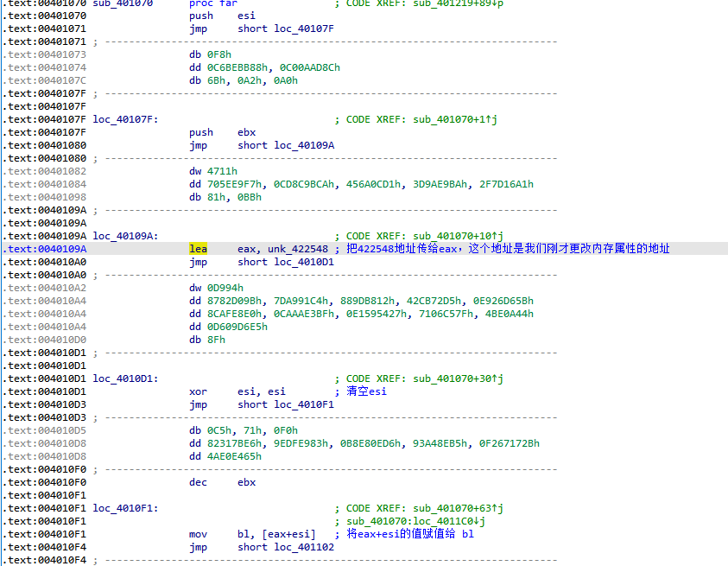Viewport: 728px width, 566px height.
Task: Click data word dw 4711h
Action: pos(213,171)
